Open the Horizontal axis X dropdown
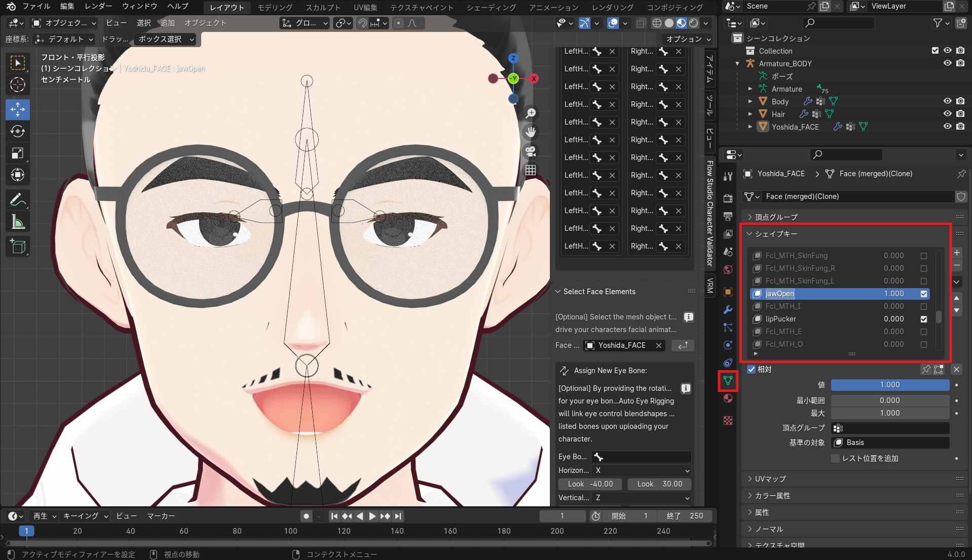 pyautogui.click(x=641, y=470)
